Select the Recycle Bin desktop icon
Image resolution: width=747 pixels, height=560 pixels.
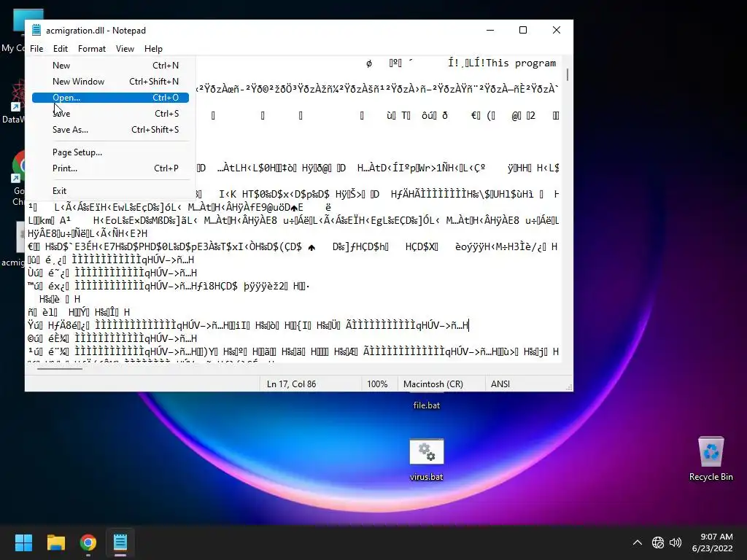(x=711, y=459)
